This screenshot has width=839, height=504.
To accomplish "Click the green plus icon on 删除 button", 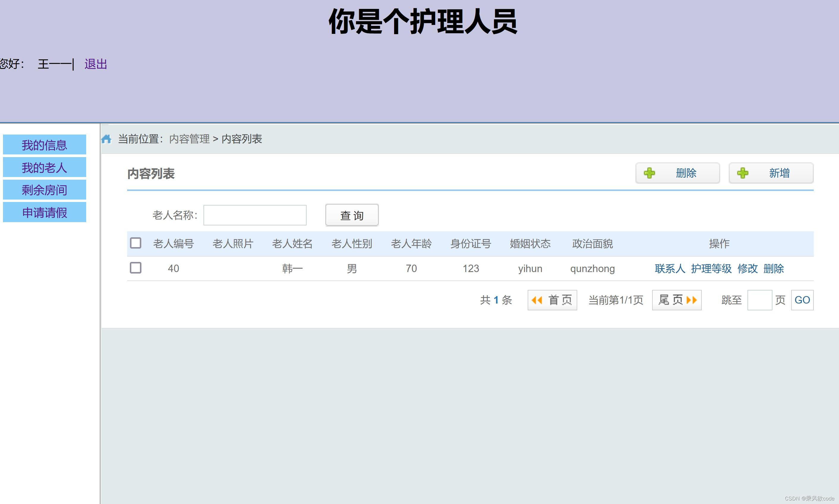I will [x=650, y=173].
